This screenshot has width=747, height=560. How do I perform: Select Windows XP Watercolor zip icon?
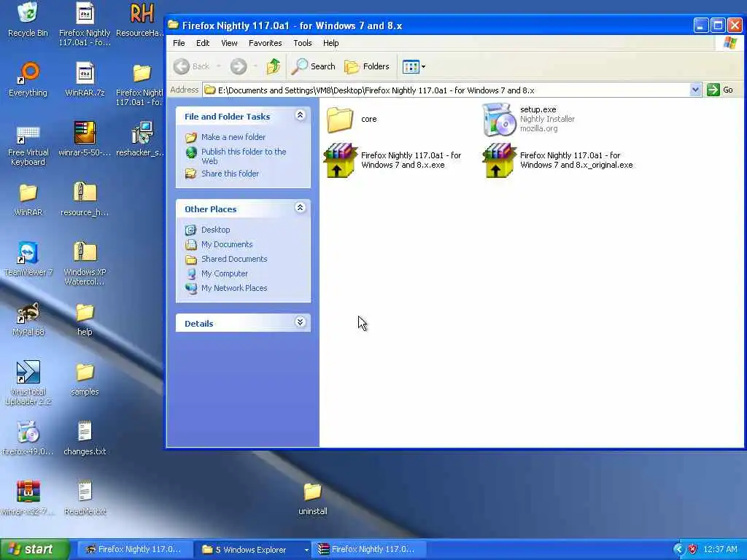[85, 263]
